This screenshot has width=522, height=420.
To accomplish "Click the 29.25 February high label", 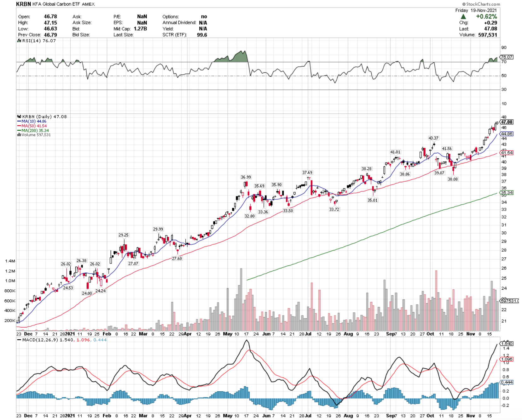I will [124, 235].
